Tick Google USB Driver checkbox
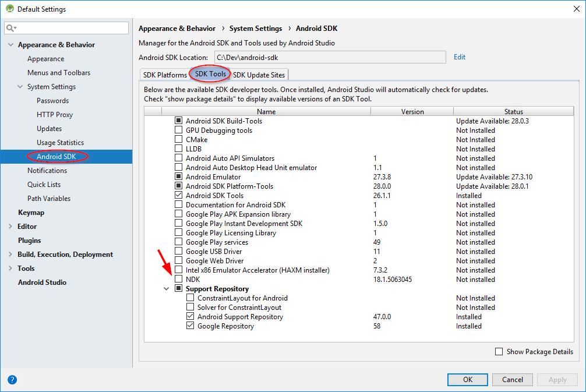The height and width of the screenshot is (392, 586). [x=178, y=250]
